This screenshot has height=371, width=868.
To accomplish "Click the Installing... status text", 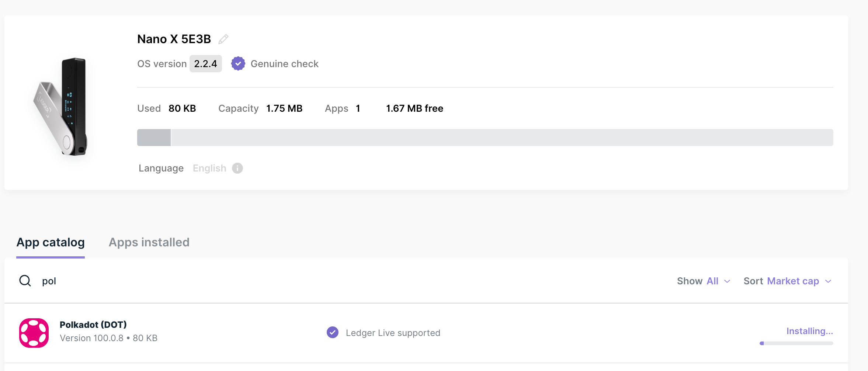I will tap(809, 331).
